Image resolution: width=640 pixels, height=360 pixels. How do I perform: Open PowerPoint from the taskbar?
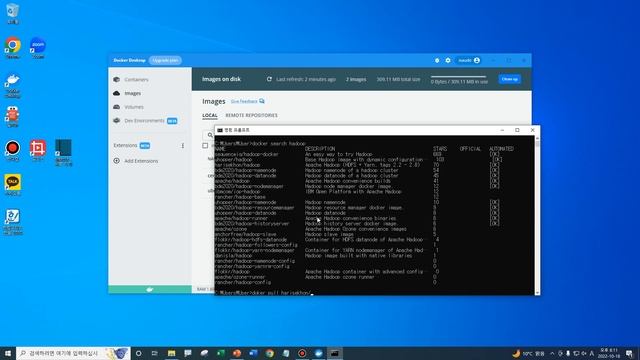coord(237,353)
